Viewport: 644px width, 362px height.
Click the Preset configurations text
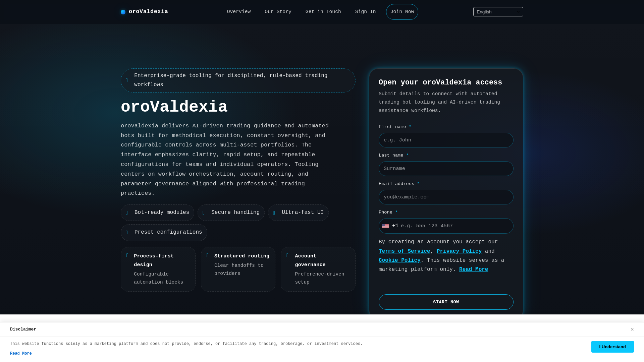[x=168, y=232]
